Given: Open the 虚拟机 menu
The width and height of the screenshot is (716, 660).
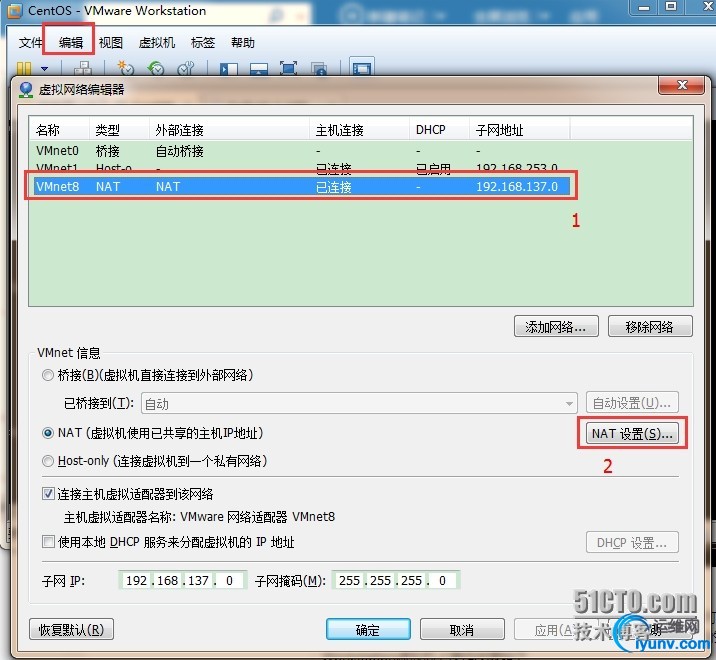Looking at the screenshot, I should pyautogui.click(x=157, y=43).
